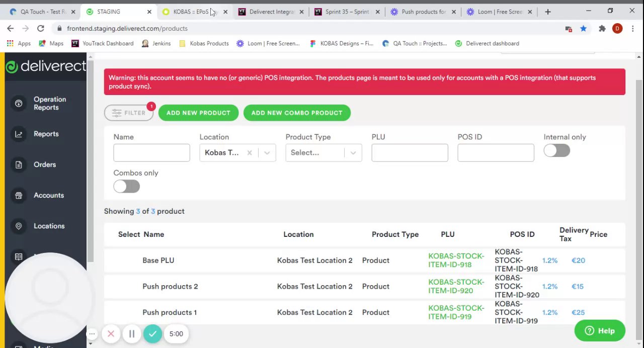Open the Product Type dropdown

324,153
